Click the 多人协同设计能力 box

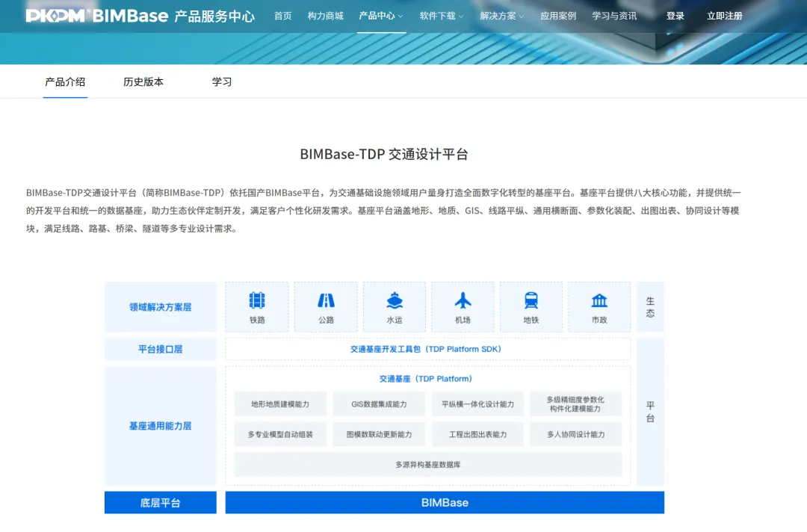pyautogui.click(x=575, y=434)
